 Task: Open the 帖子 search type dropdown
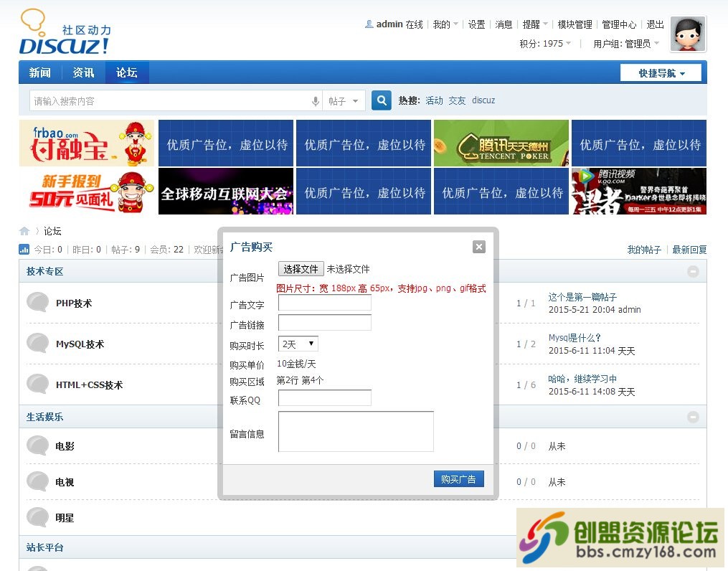(x=344, y=100)
